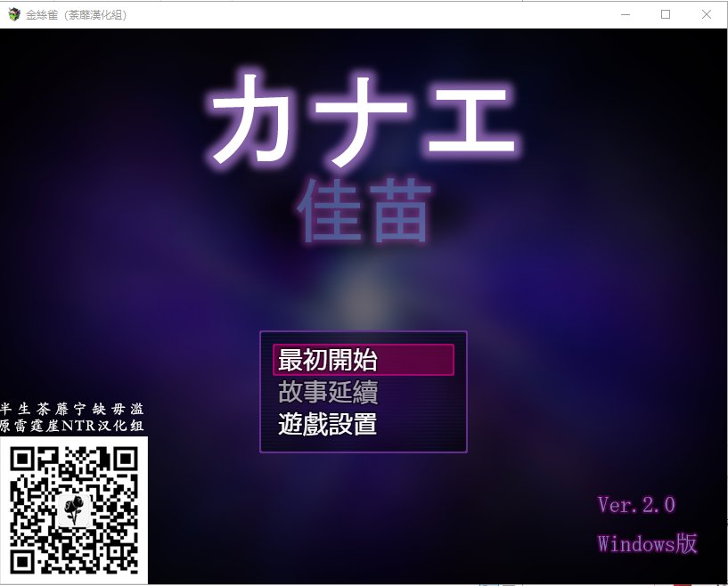
Task: Click the game app icon in title bar
Action: coord(13,14)
